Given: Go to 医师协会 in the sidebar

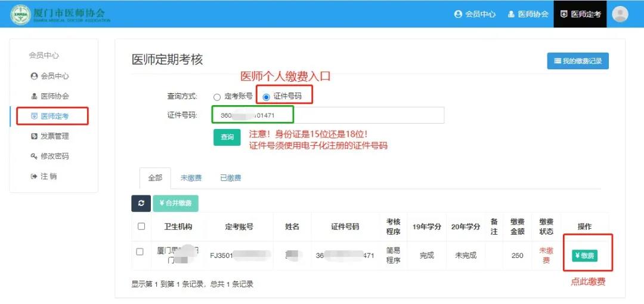Looking at the screenshot, I should (50, 96).
